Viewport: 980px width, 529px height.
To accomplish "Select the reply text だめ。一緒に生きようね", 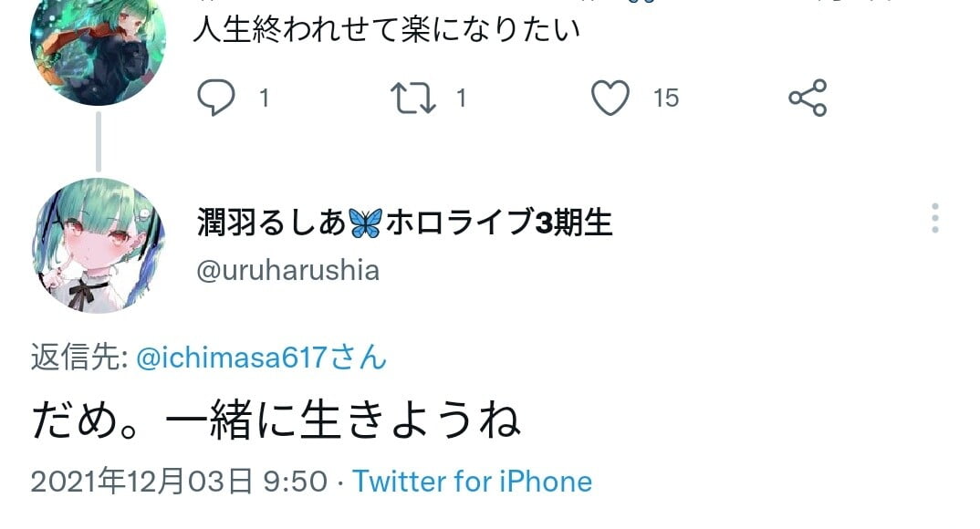I will coord(276,421).
